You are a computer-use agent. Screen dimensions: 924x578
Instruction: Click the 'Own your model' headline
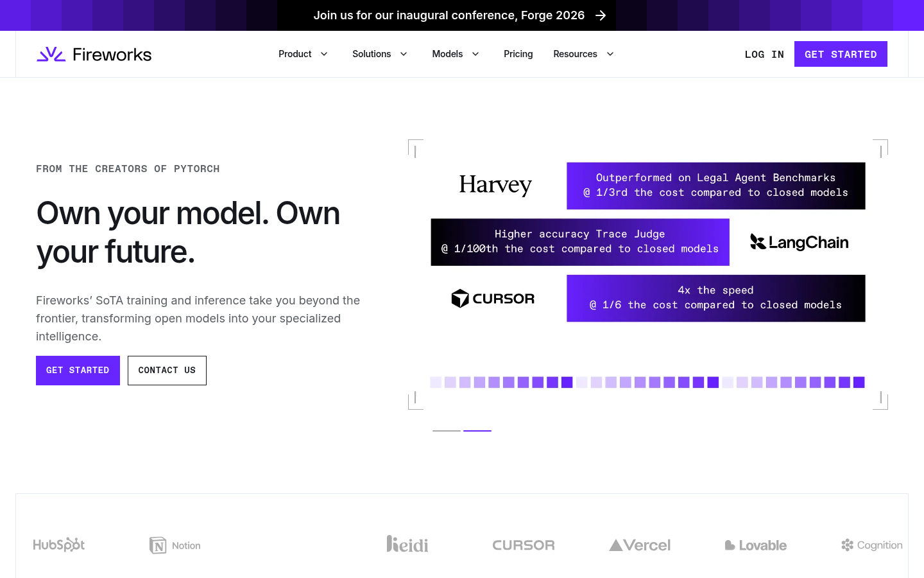188,232
